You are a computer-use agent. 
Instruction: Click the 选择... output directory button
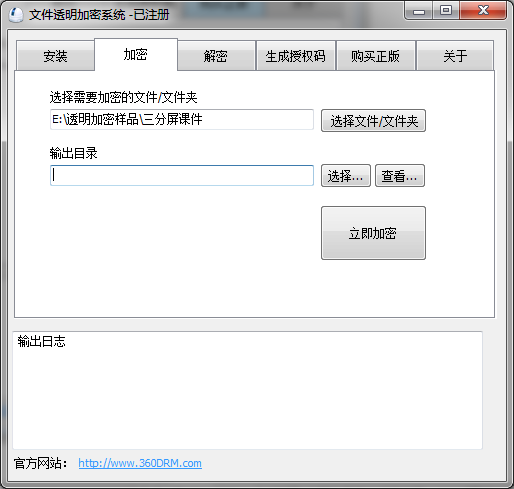[346, 176]
